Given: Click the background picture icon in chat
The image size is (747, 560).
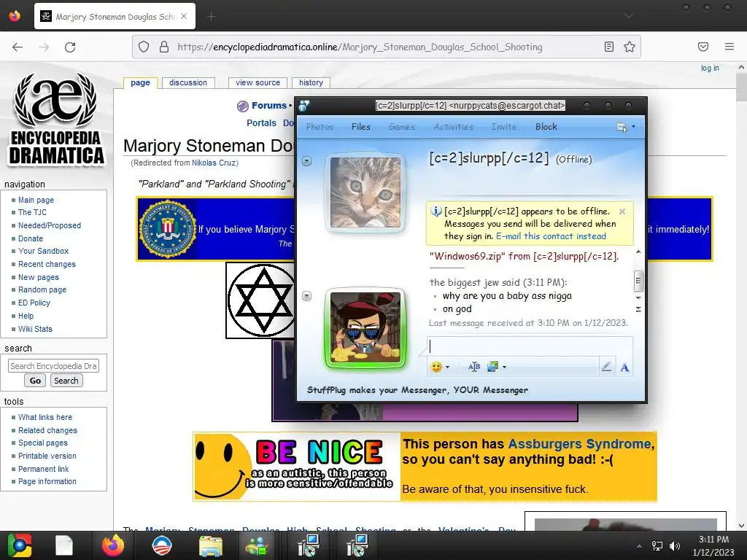Looking at the screenshot, I should click(x=492, y=367).
